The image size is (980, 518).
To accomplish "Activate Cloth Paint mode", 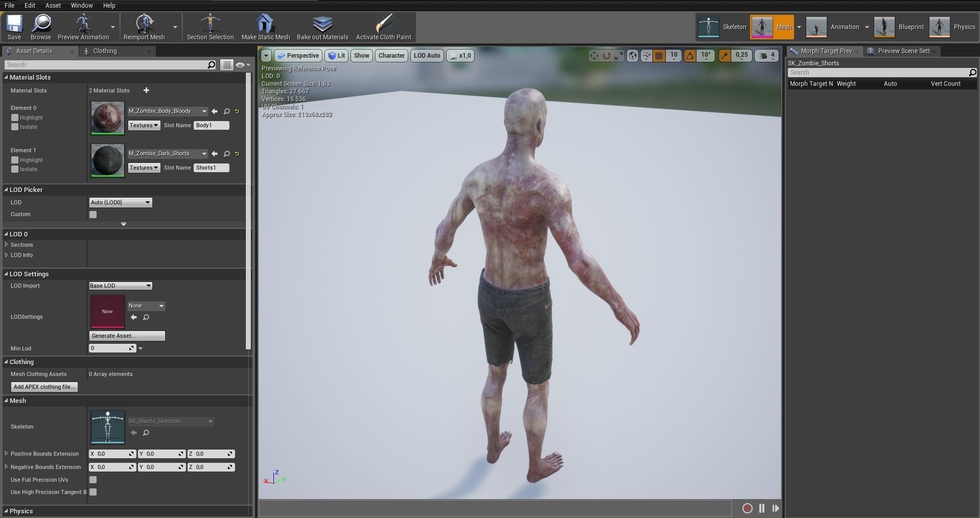I will tap(384, 27).
